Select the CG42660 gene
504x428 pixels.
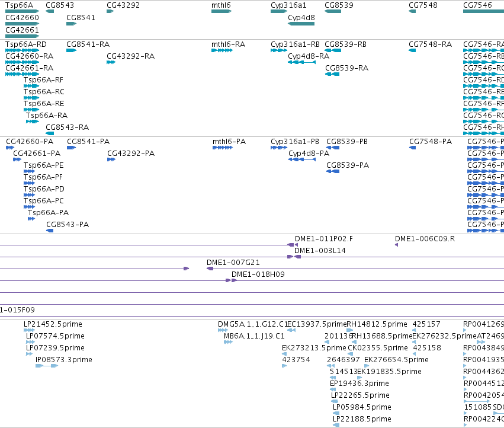22,24
